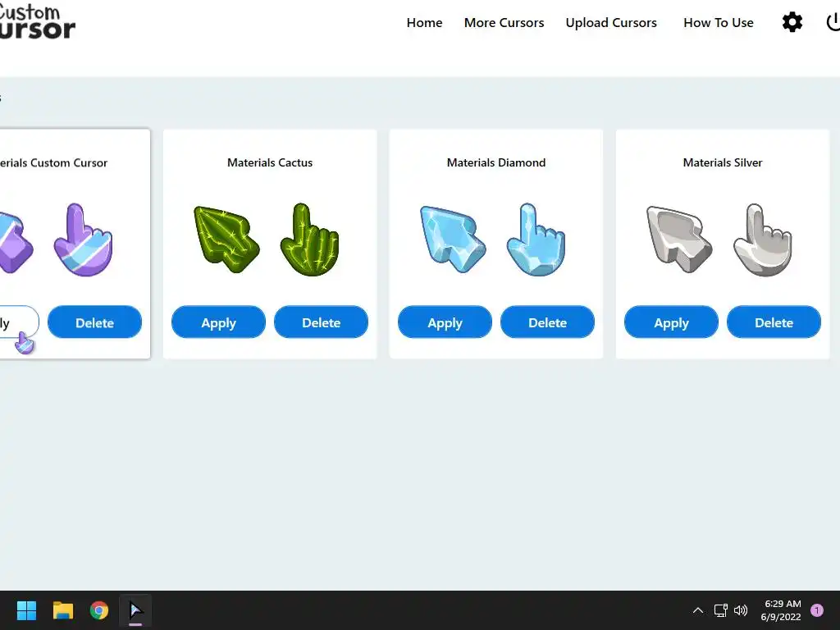The image size is (840, 630).
Task: Open the notification badge in the taskbar
Action: click(x=817, y=610)
